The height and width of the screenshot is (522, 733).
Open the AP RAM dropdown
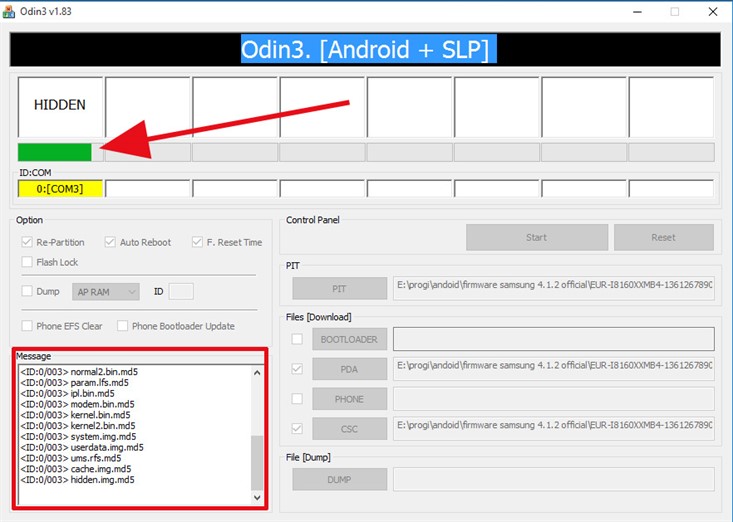coord(106,292)
